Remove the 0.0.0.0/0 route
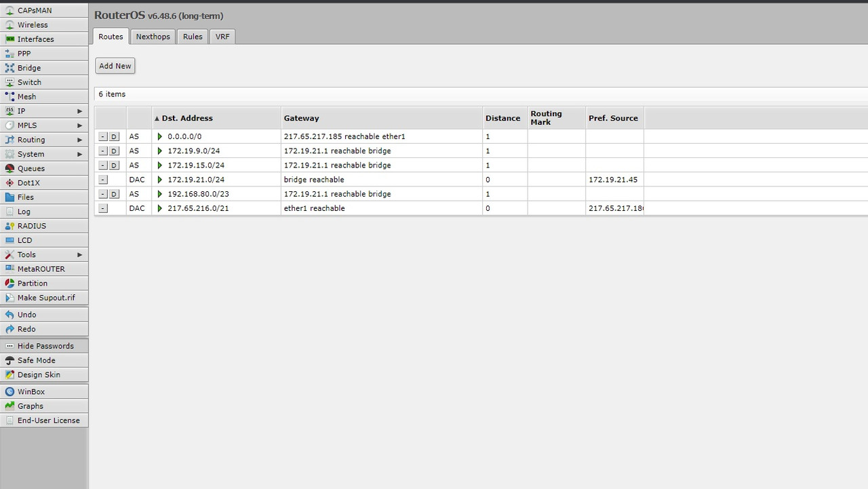 (102, 137)
